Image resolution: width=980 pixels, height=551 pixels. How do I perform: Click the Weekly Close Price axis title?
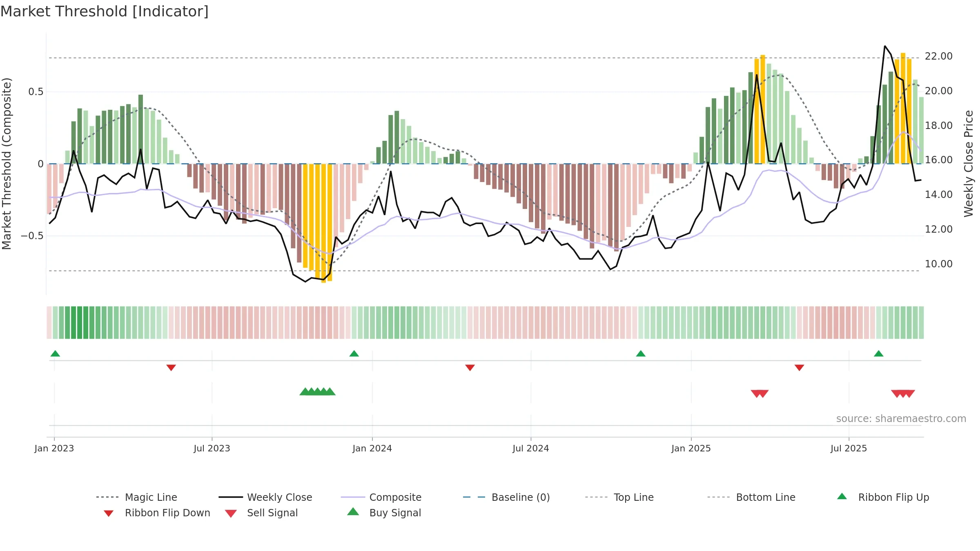point(969,163)
